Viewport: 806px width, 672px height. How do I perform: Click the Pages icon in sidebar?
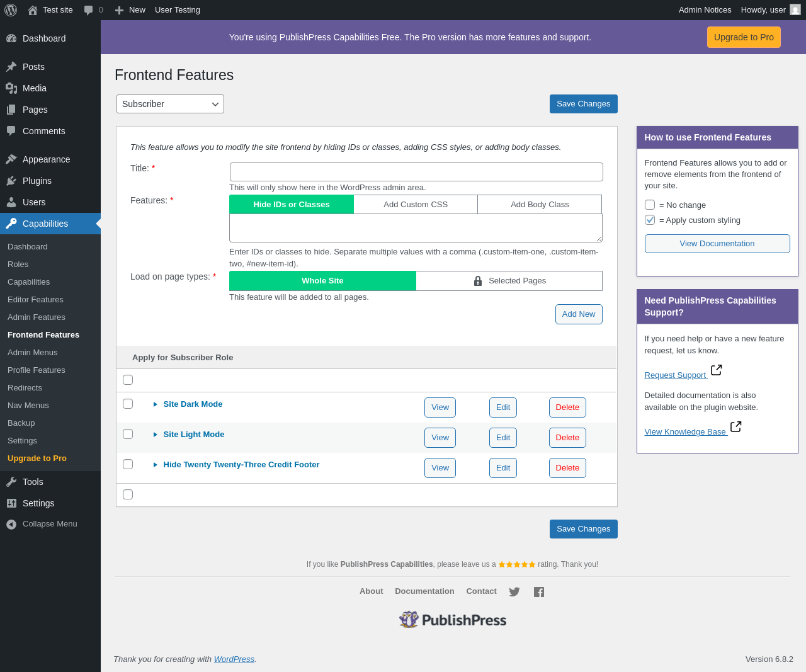(11, 110)
